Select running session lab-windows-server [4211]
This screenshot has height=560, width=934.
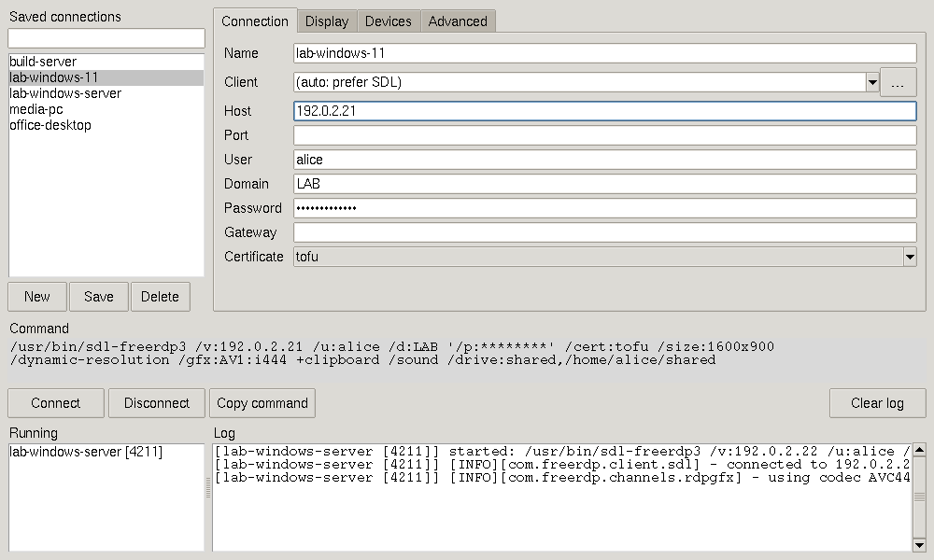(x=106, y=452)
